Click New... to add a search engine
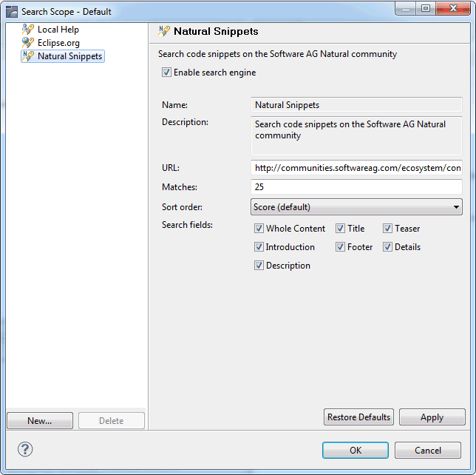The height and width of the screenshot is (475, 476). click(40, 421)
